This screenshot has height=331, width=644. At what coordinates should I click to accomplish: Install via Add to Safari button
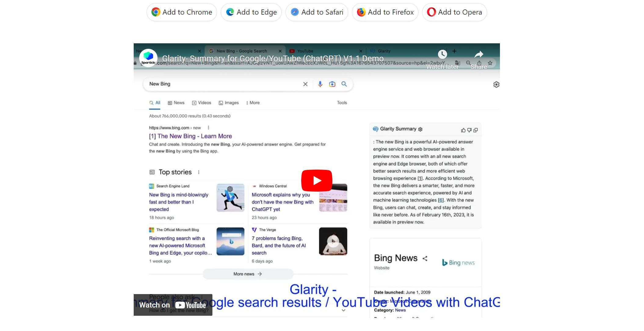click(x=317, y=12)
